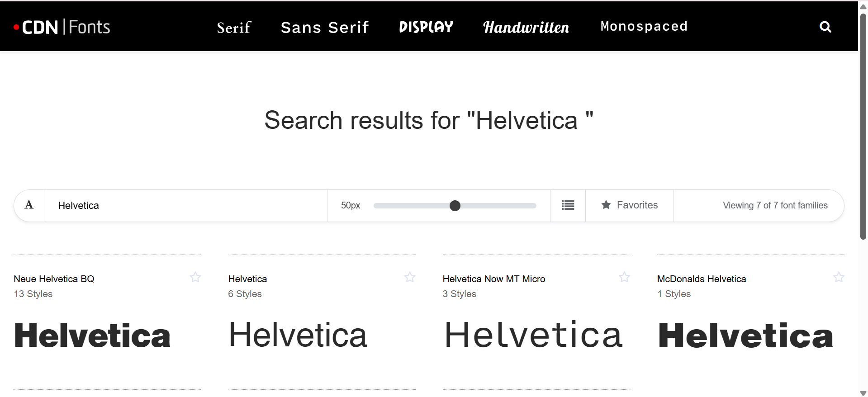Enable favorites filtering via Favorites control
Screen dimensions: 868x397
pos(629,205)
